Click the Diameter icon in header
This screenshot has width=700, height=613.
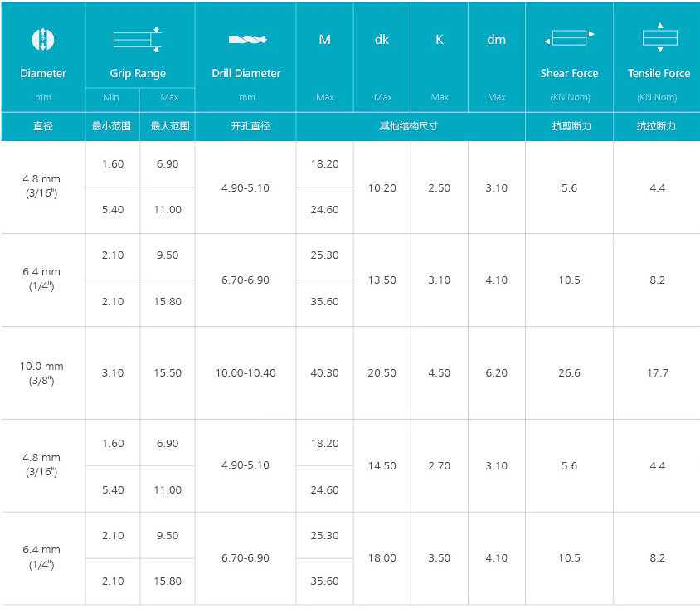(x=43, y=39)
